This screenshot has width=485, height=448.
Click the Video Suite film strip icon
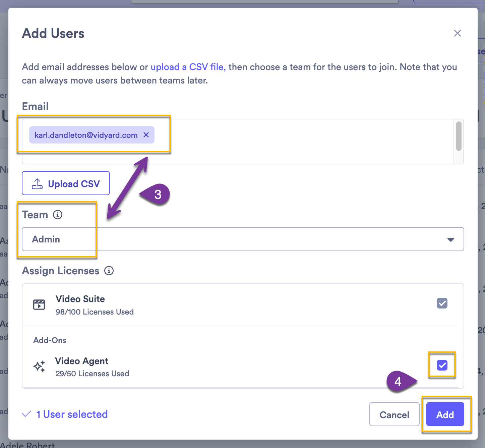(39, 304)
